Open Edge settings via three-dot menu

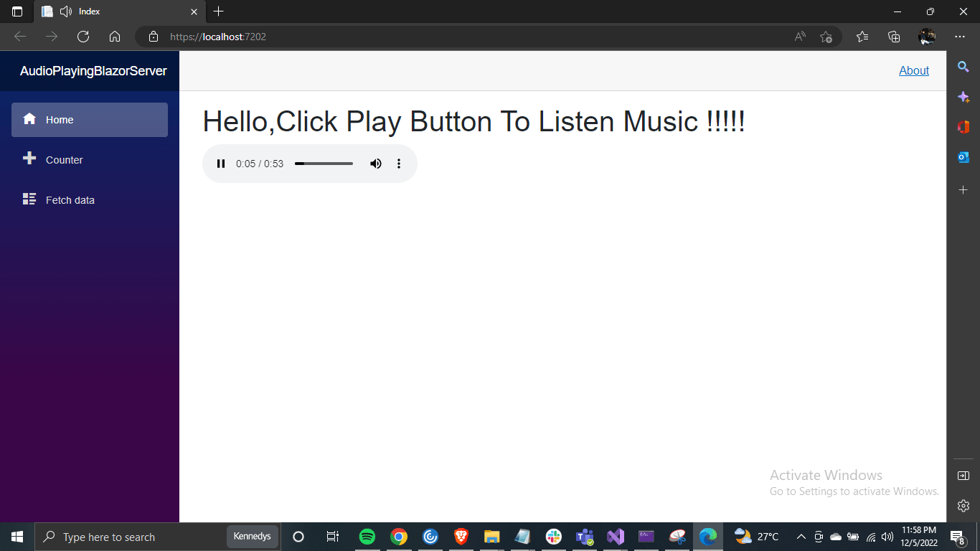tap(959, 36)
